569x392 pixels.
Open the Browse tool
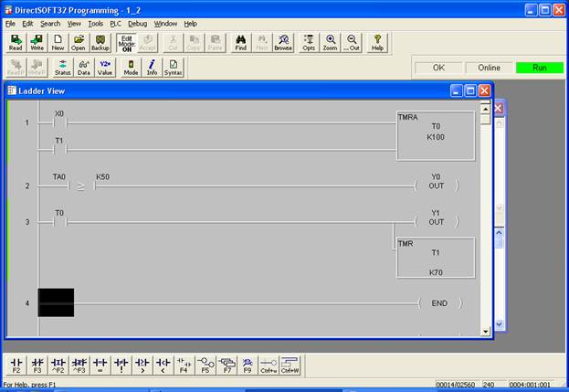(x=283, y=42)
